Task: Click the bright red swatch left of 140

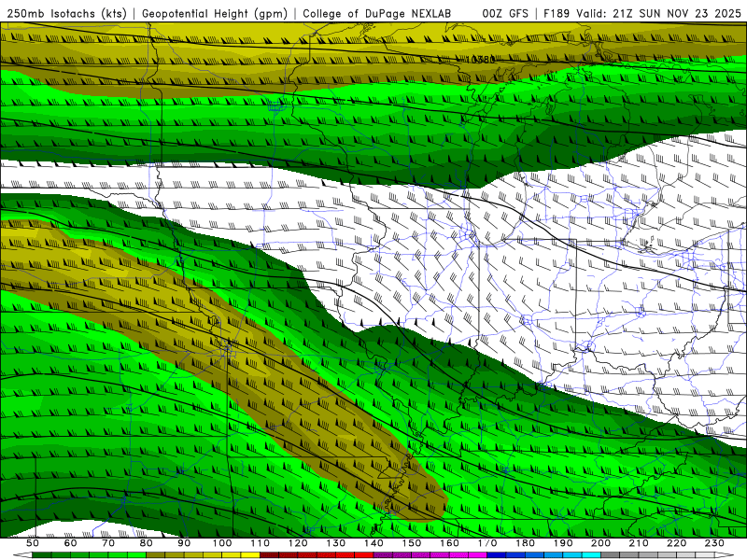Action: pyautogui.click(x=364, y=555)
